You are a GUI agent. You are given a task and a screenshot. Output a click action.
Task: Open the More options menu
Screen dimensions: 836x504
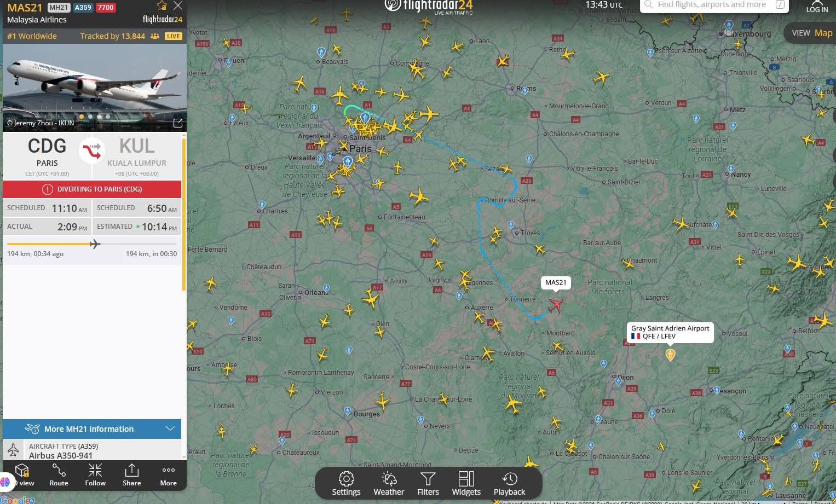[x=168, y=474]
